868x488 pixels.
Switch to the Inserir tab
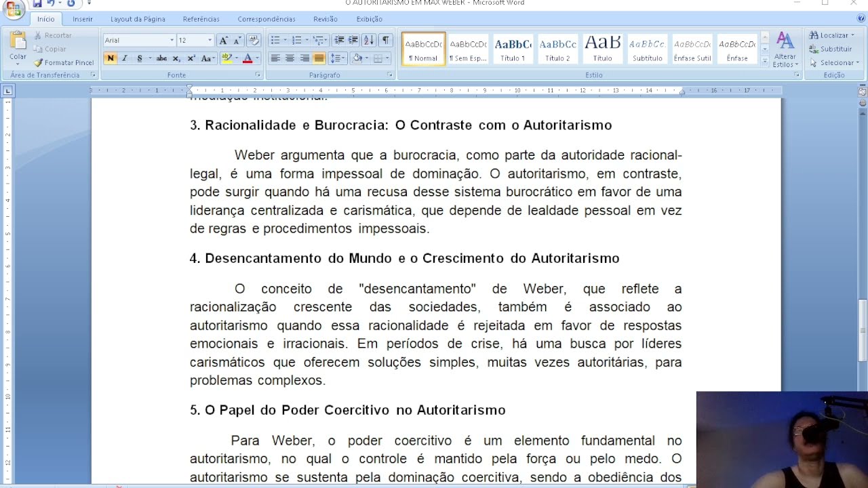(83, 19)
